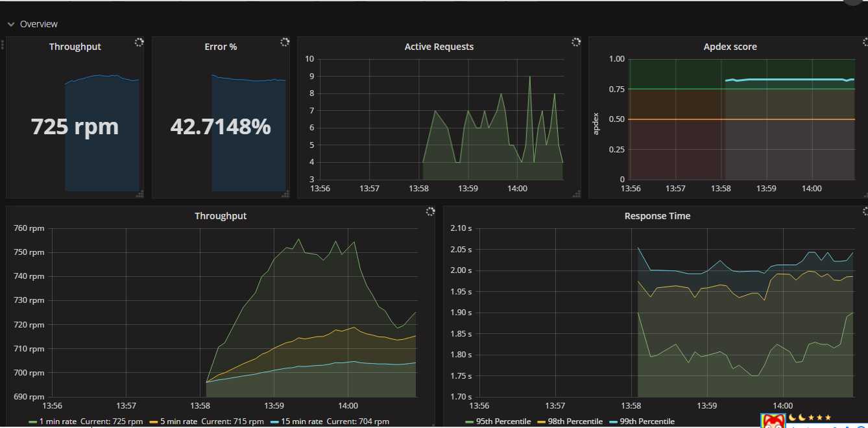The width and height of the screenshot is (868, 428).
Task: Toggle the 95th Percentile series in legend
Action: click(x=503, y=422)
